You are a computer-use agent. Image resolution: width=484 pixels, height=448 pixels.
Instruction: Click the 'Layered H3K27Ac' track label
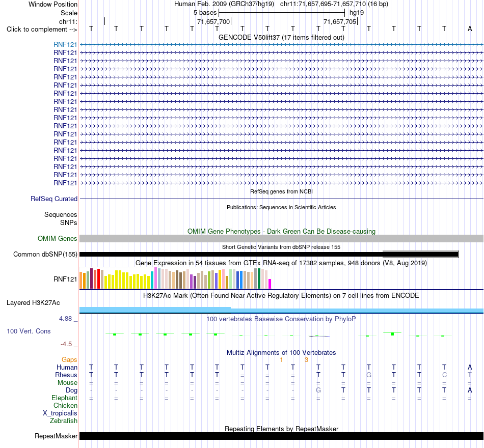[x=33, y=303]
